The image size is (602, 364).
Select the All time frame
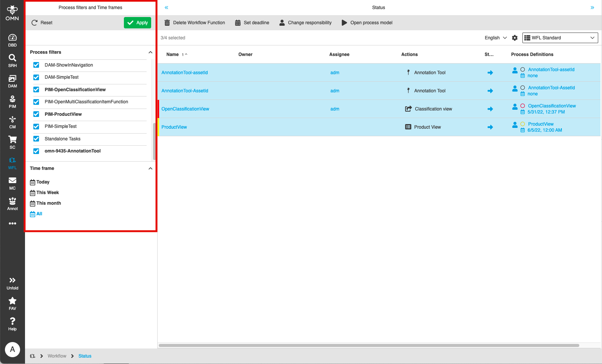[x=36, y=214]
